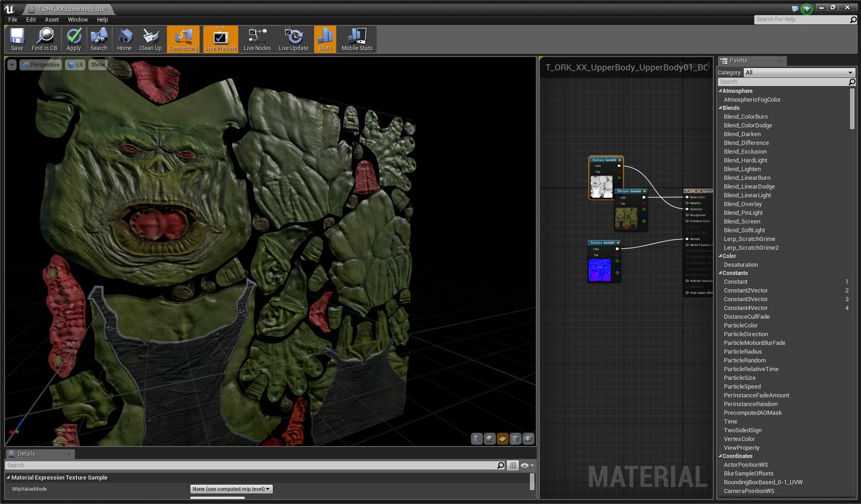Toggle Connectors display in toolbar
This screenshot has width=861, height=504.
[183, 39]
